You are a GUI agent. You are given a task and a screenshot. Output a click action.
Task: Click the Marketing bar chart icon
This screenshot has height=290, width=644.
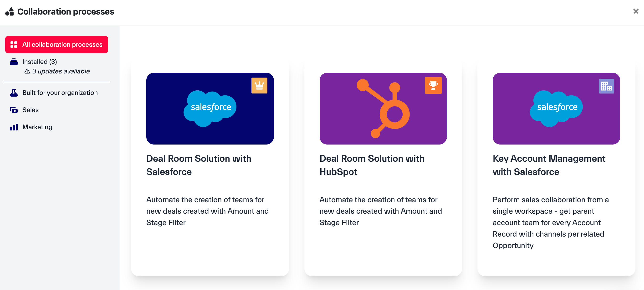tap(14, 127)
